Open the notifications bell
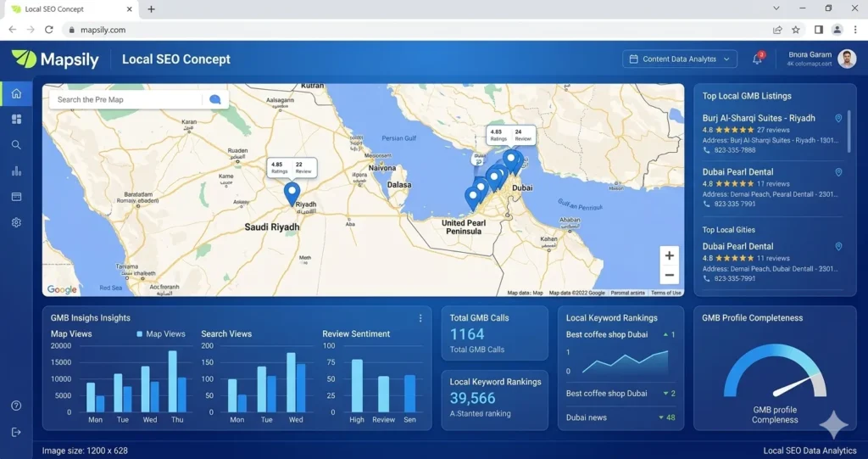 coord(758,59)
